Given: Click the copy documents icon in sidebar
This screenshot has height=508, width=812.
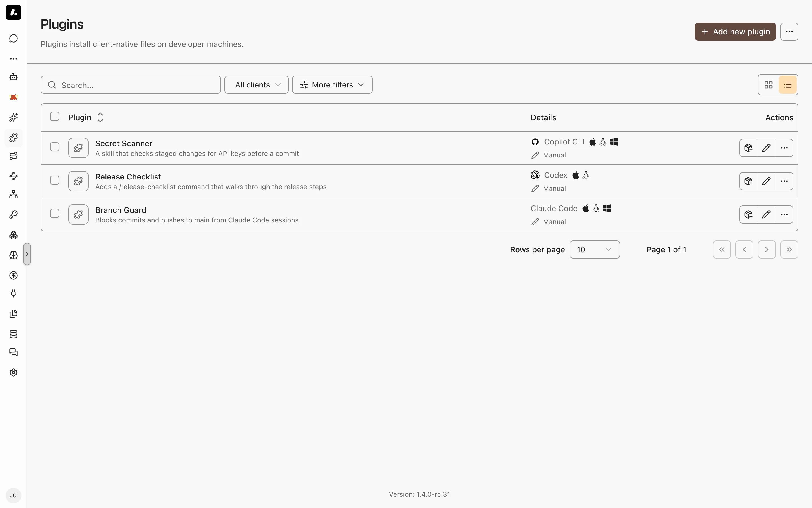Looking at the screenshot, I should [14, 314].
